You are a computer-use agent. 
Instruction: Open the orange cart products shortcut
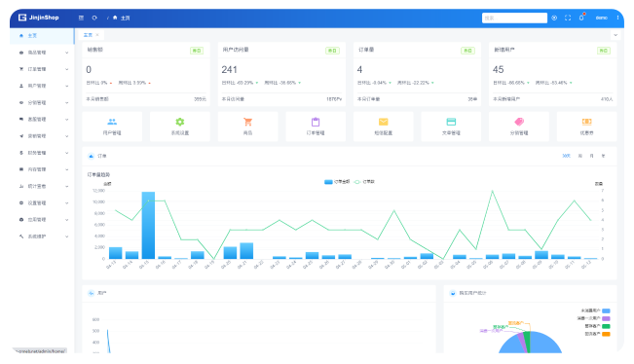pyautogui.click(x=248, y=127)
